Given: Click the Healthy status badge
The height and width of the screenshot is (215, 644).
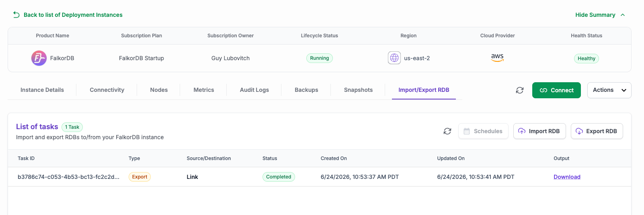Looking at the screenshot, I should pos(586,59).
